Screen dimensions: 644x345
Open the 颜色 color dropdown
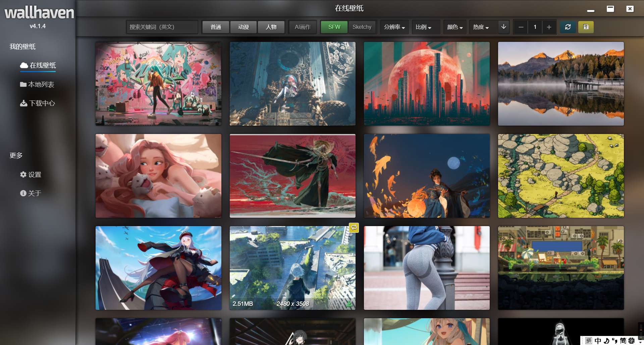point(455,27)
